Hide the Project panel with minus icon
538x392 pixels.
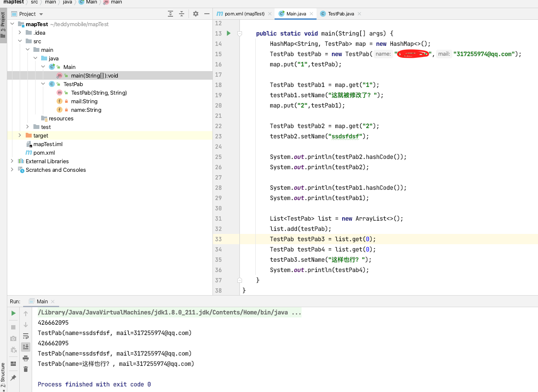(x=206, y=14)
